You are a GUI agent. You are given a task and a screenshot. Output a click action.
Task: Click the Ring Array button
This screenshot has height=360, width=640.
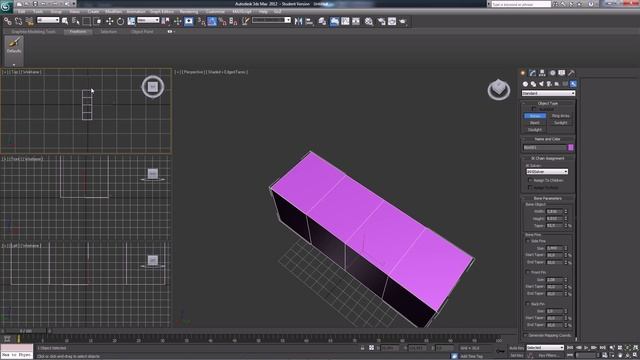tap(560, 116)
